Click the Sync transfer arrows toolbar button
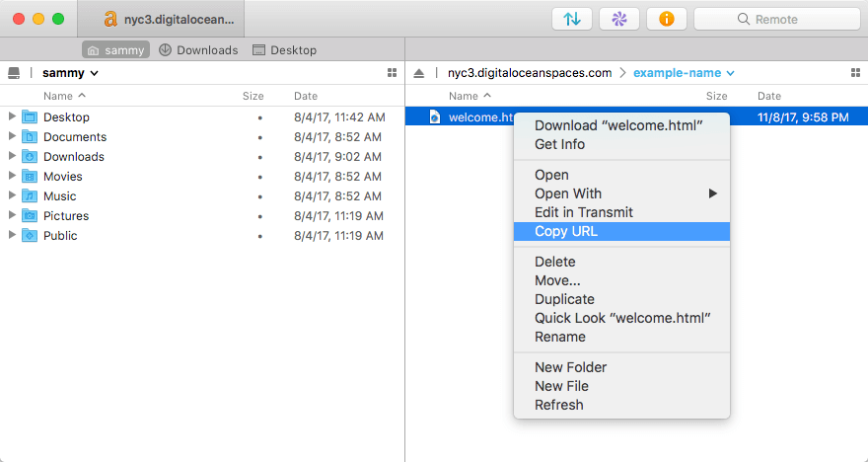 pos(572,19)
